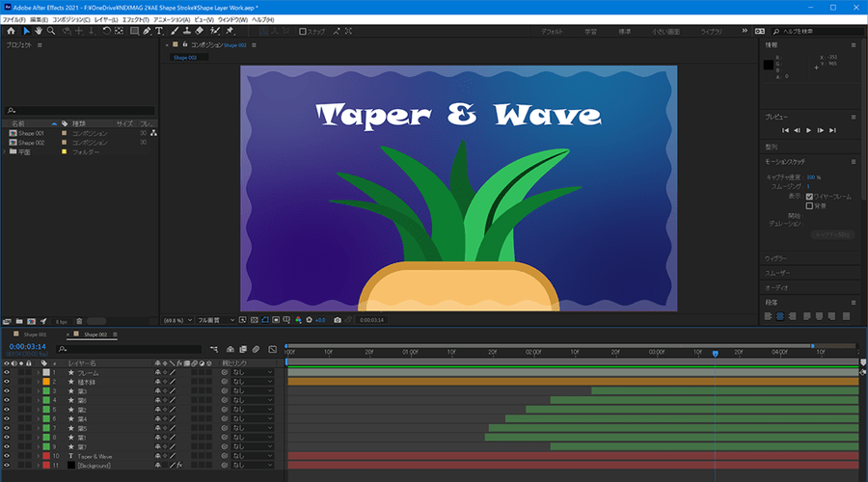This screenshot has width=868, height=482.
Task: Select the Type (T) tool
Action: [x=159, y=31]
